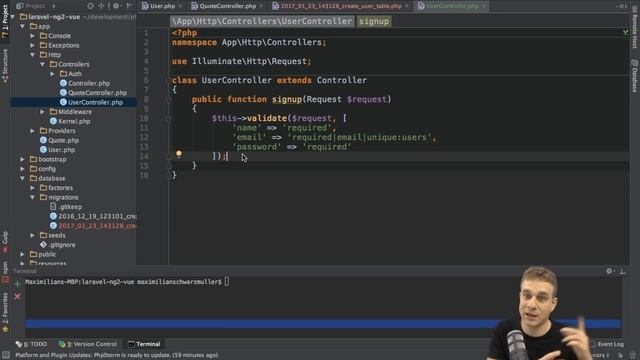Close the UserController.php tab

(484, 6)
